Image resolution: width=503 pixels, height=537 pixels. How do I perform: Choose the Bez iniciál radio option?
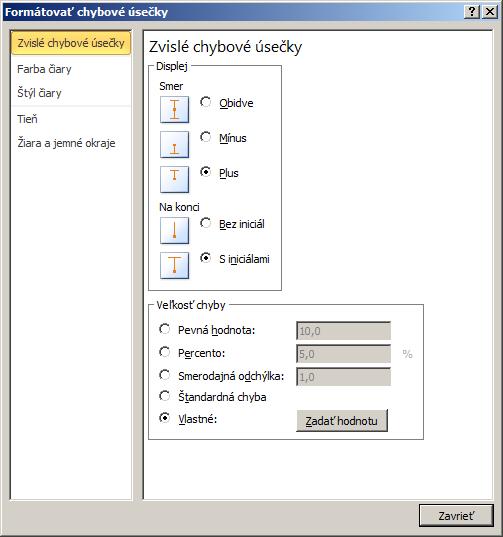[x=205, y=223]
